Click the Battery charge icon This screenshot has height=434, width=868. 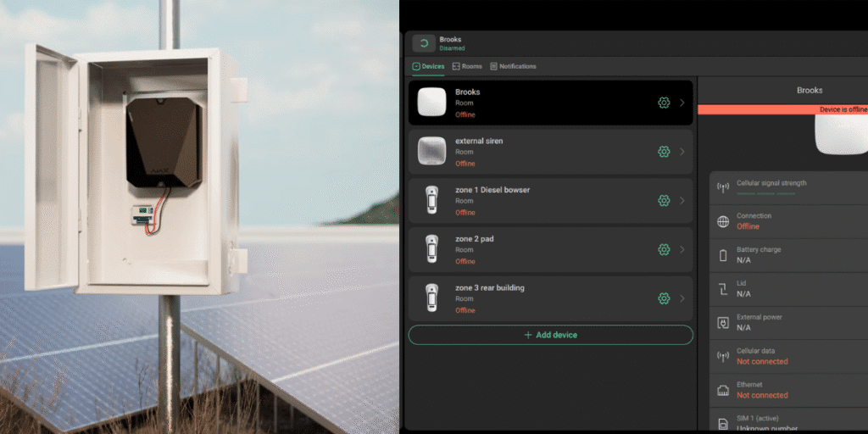[x=723, y=255]
